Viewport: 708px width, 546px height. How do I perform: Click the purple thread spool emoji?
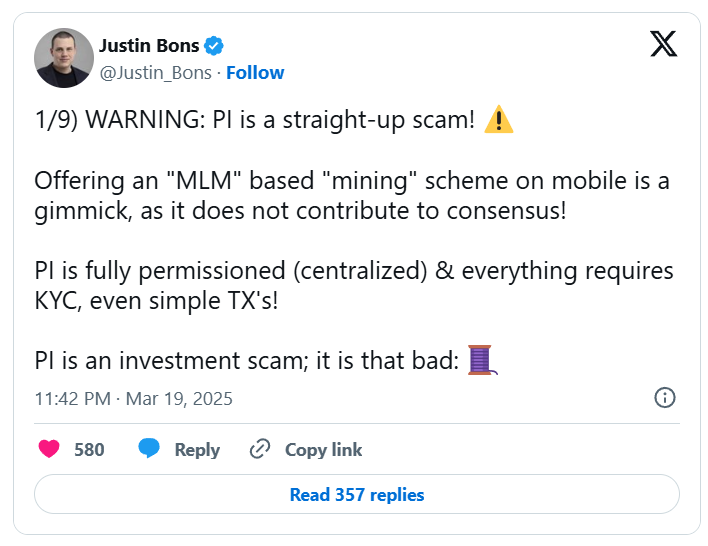(x=482, y=358)
